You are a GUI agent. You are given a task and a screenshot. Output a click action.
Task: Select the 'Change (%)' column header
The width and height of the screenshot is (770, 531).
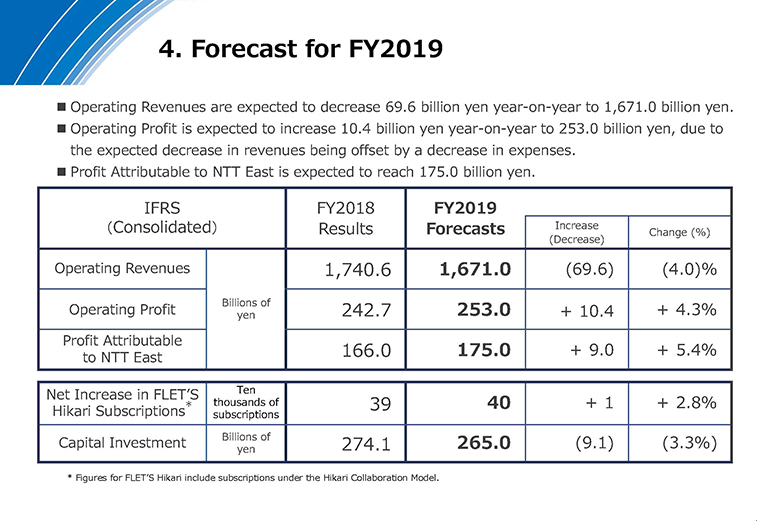(x=680, y=232)
